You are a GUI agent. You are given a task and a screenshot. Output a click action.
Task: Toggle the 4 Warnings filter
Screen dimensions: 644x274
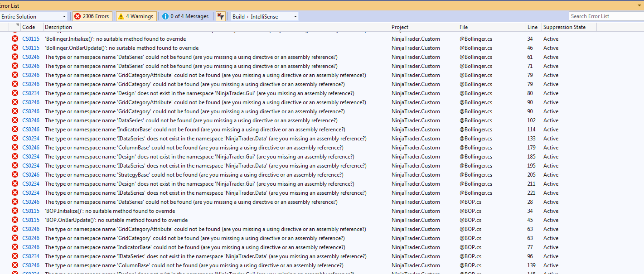click(x=136, y=16)
